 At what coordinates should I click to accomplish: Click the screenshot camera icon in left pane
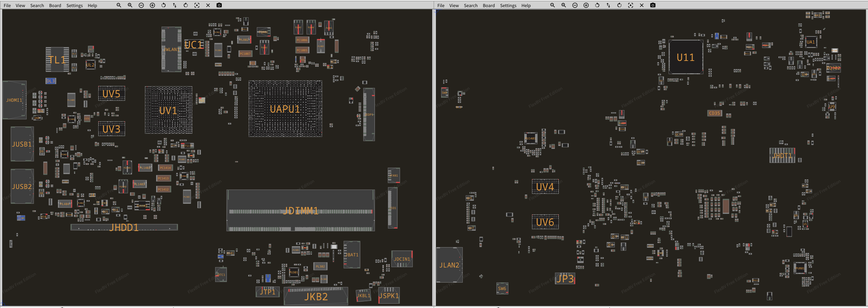tap(219, 5)
